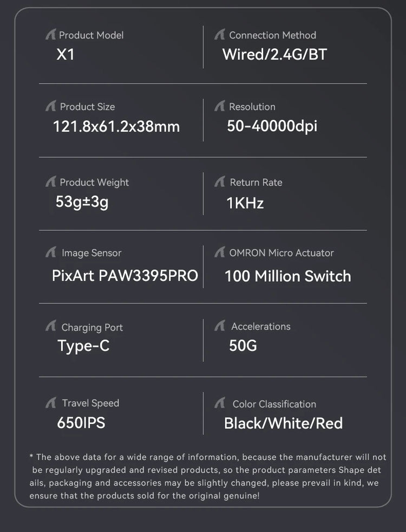Click the icon next to OMRON Micro Actuator
This screenshot has height=532, width=406.
pyautogui.click(x=219, y=253)
